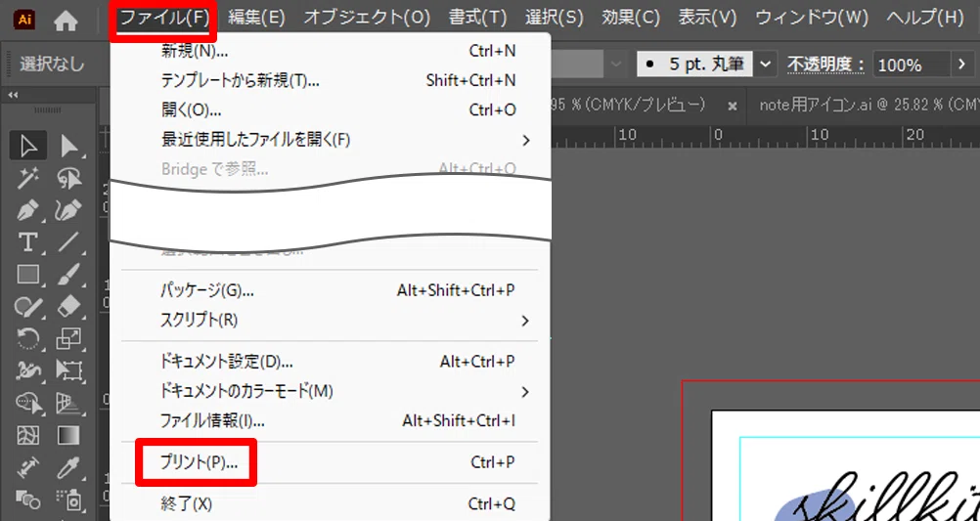Select the Selection (black arrow) tool
The image size is (980, 521).
pos(27,147)
